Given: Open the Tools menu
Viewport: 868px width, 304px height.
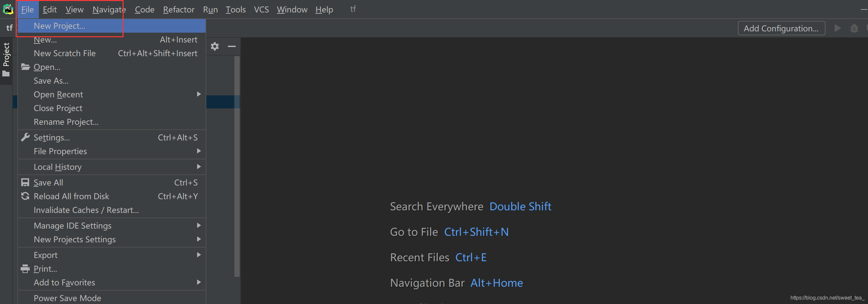Looking at the screenshot, I should pyautogui.click(x=235, y=9).
